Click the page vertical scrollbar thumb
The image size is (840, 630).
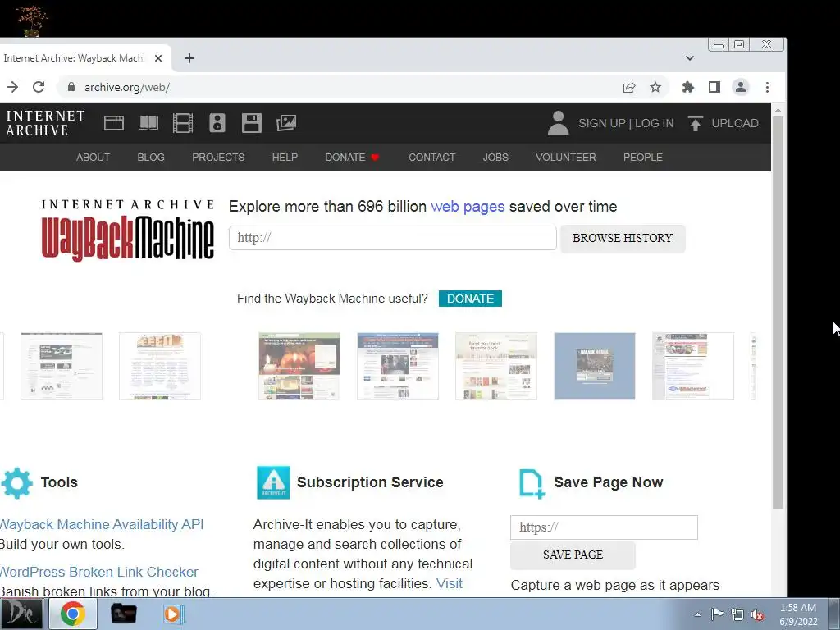pos(778,312)
